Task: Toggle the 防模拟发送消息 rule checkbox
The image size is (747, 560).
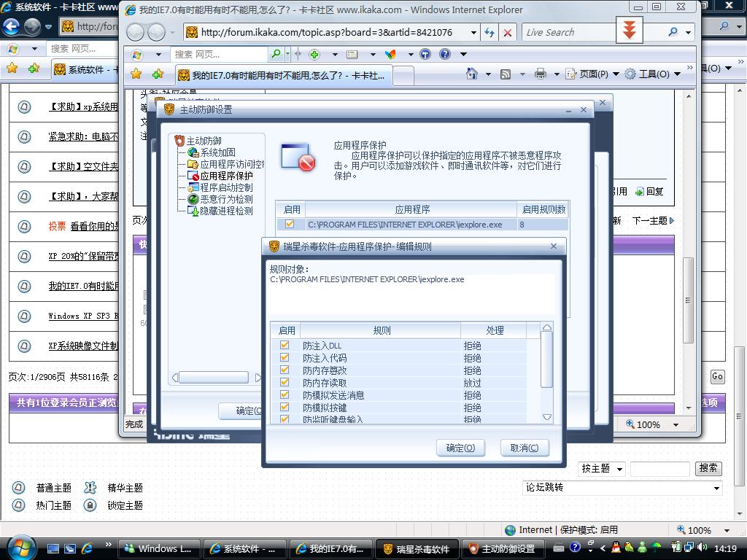Action: pyautogui.click(x=285, y=394)
